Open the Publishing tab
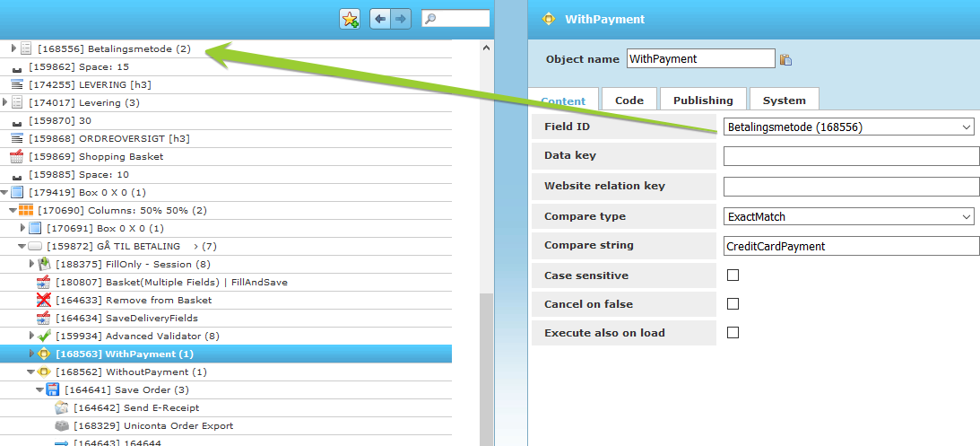 click(x=703, y=101)
